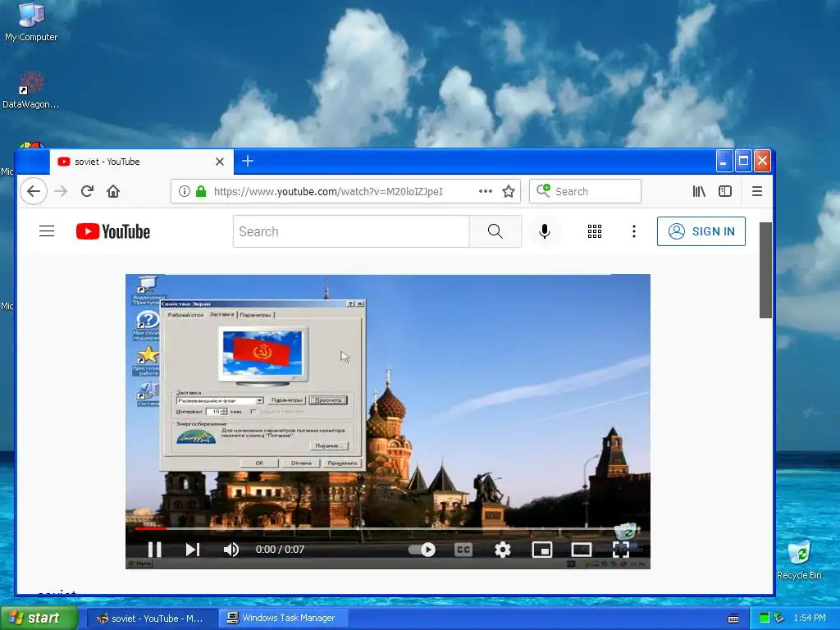Click the page vertical scrollbar thumb
This screenshot has width=840, height=630.
click(765, 270)
